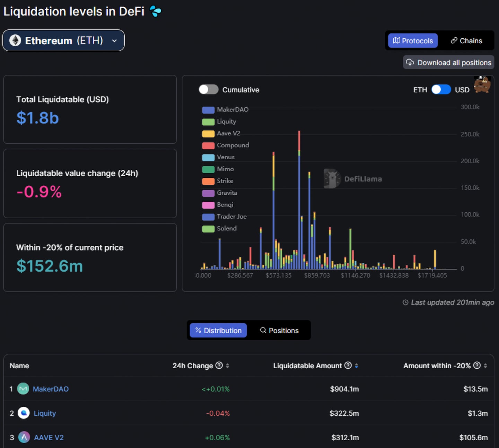Click AAVE V2's $105.6m amount within -20%
The height and width of the screenshot is (448, 499).
click(473, 437)
